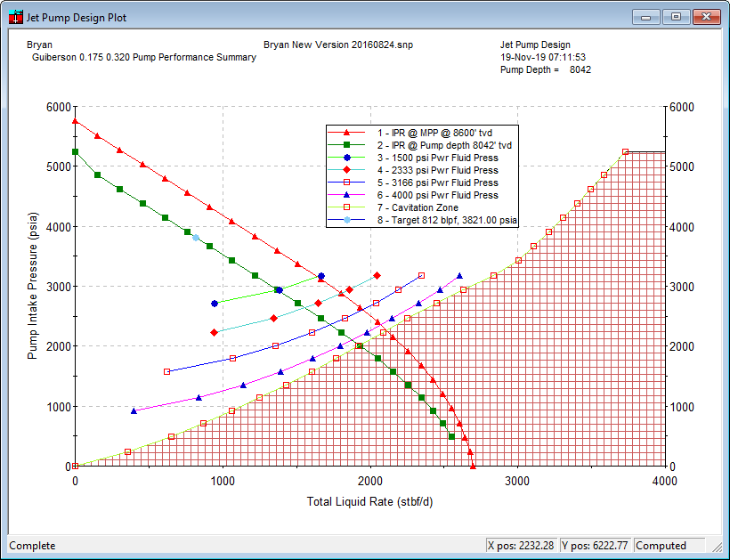Select the open square marker for 3166 psi series
This screenshot has height=560, width=730.
coord(345,182)
